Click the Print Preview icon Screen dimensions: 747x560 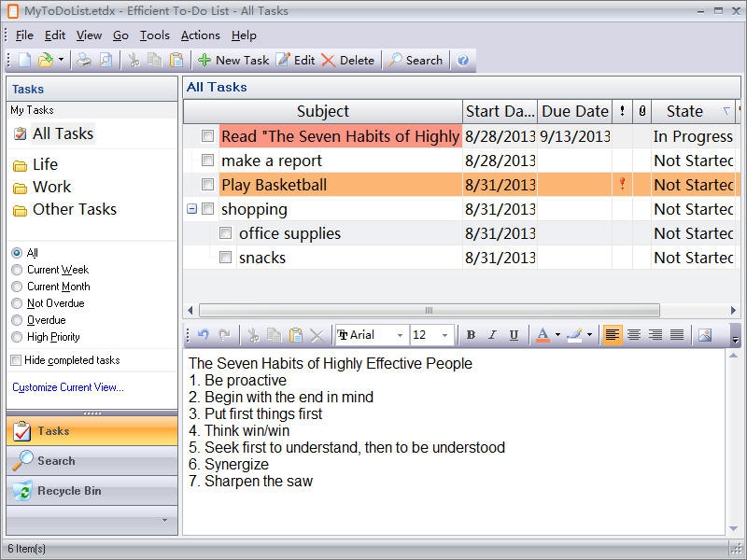tap(106, 60)
